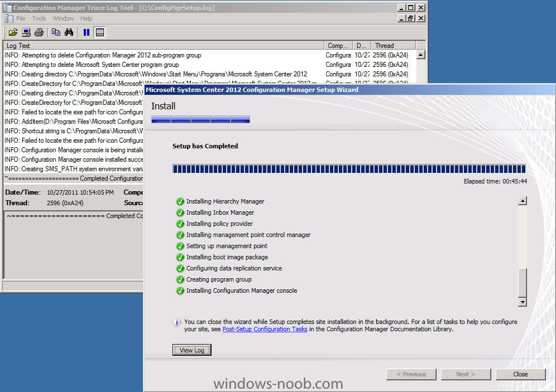Click the disabled Previous button
This screenshot has width=556, height=392.
[411, 374]
